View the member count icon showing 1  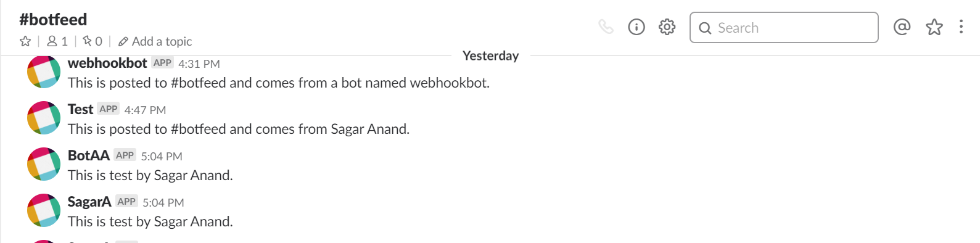pyautogui.click(x=57, y=41)
